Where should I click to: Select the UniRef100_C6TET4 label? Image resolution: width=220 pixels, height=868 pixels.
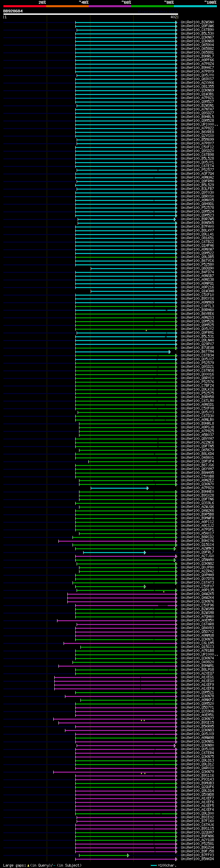click(x=197, y=166)
